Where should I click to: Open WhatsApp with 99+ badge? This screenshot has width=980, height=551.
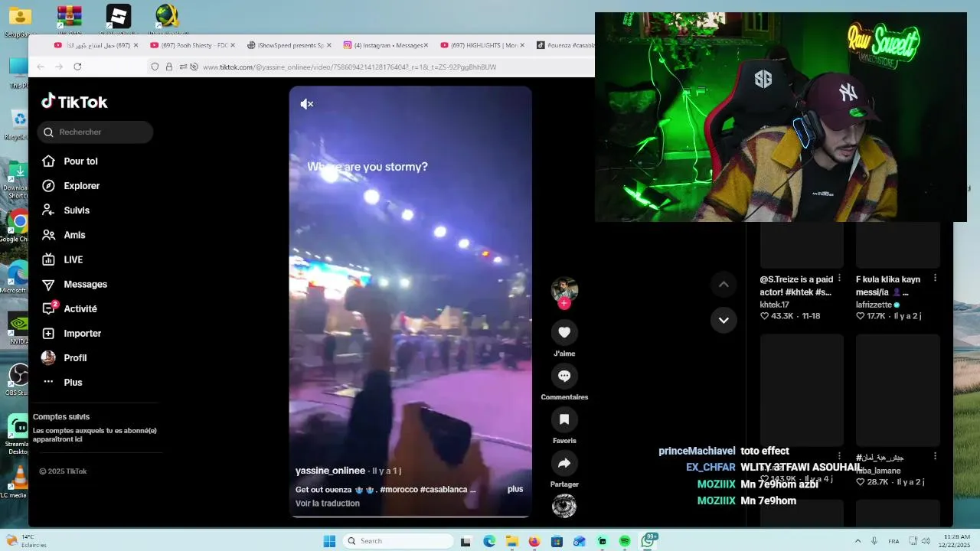pyautogui.click(x=648, y=541)
